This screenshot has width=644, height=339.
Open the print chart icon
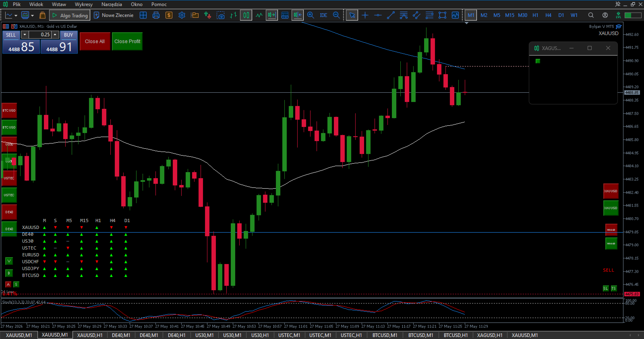tap(156, 15)
